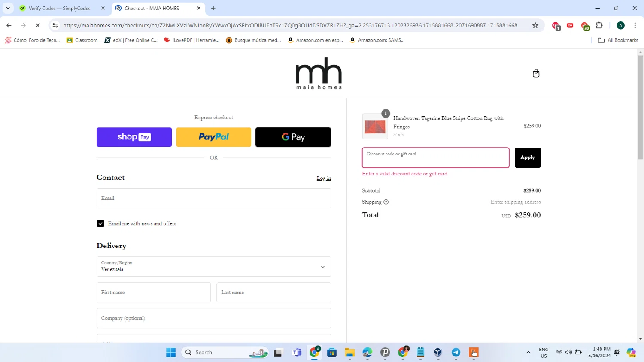644x362 pixels.
Task: Bookmark this page with the star icon
Action: pos(535,25)
